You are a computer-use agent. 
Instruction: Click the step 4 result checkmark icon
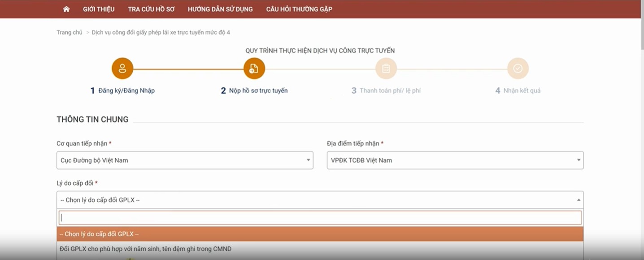click(x=518, y=69)
